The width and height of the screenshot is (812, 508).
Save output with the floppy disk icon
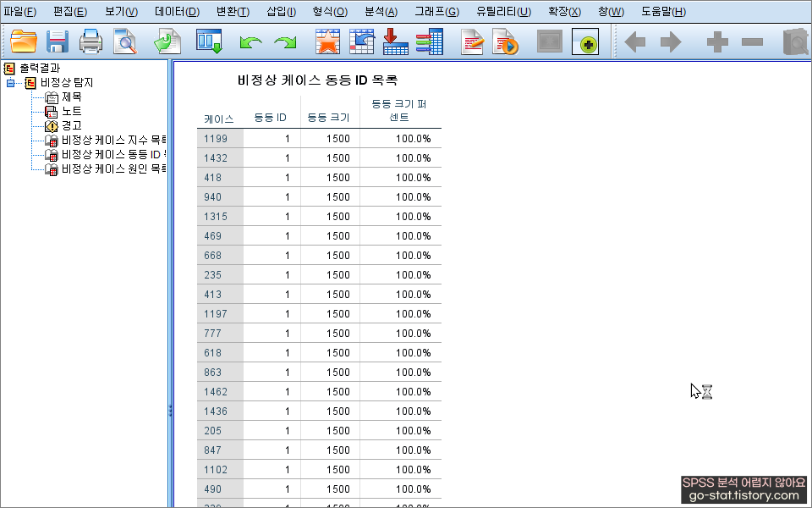tap(57, 42)
